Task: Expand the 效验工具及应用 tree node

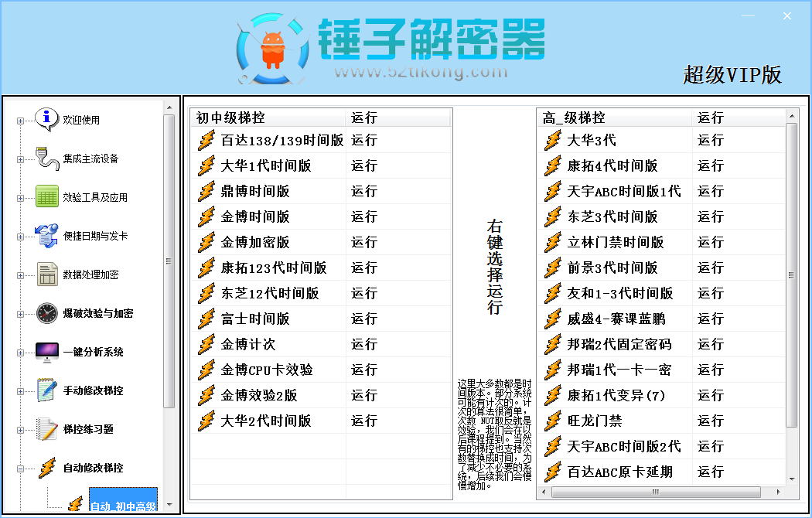Action: 20,198
